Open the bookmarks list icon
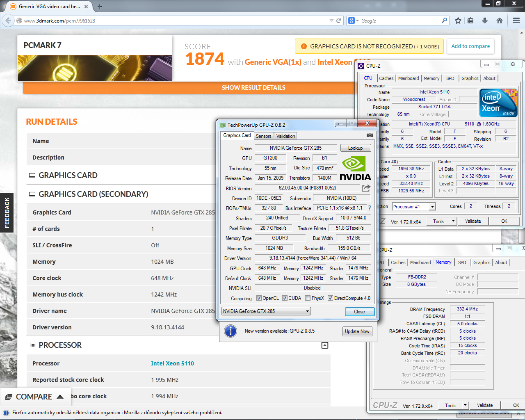 pyautogui.click(x=470, y=21)
